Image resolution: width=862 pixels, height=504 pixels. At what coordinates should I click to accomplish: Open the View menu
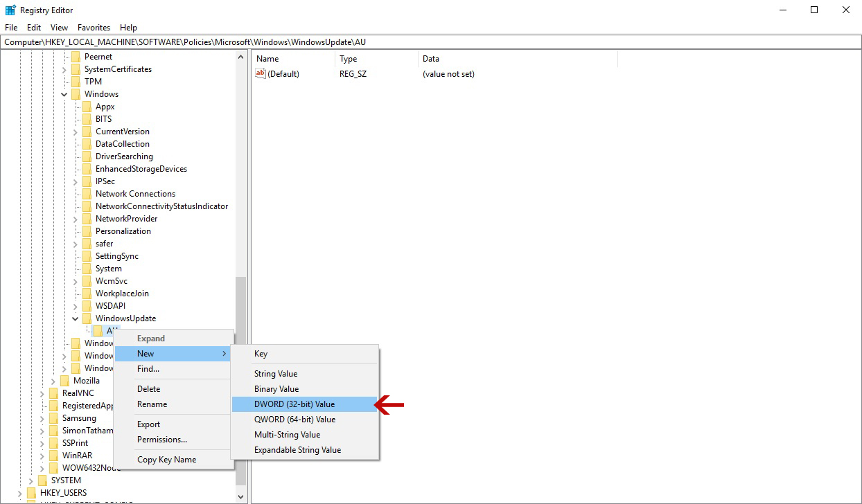(x=59, y=28)
